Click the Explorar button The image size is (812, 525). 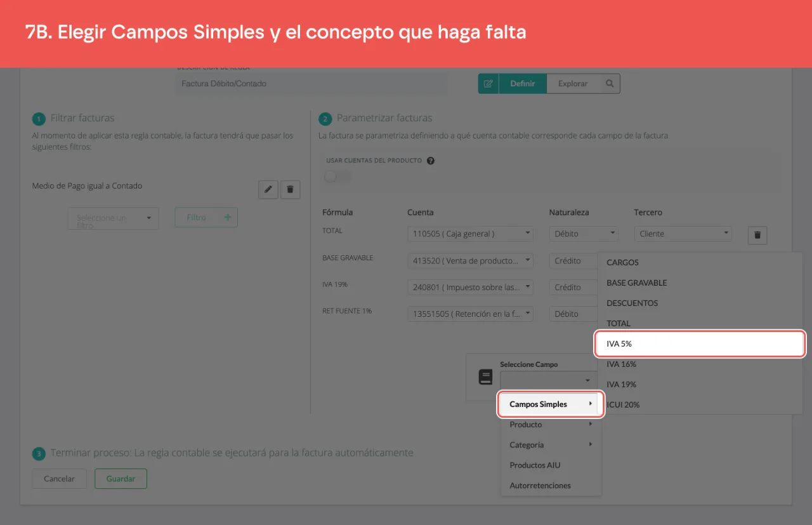pos(573,84)
